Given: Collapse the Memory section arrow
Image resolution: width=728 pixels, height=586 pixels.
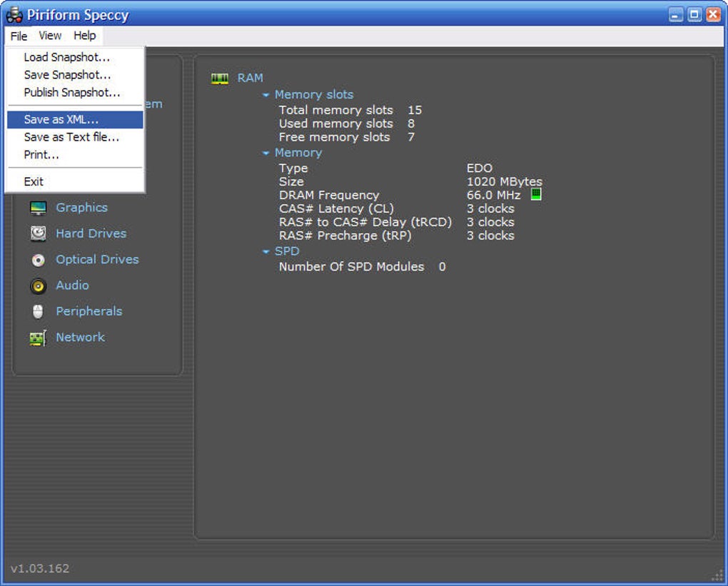Looking at the screenshot, I should point(266,153).
